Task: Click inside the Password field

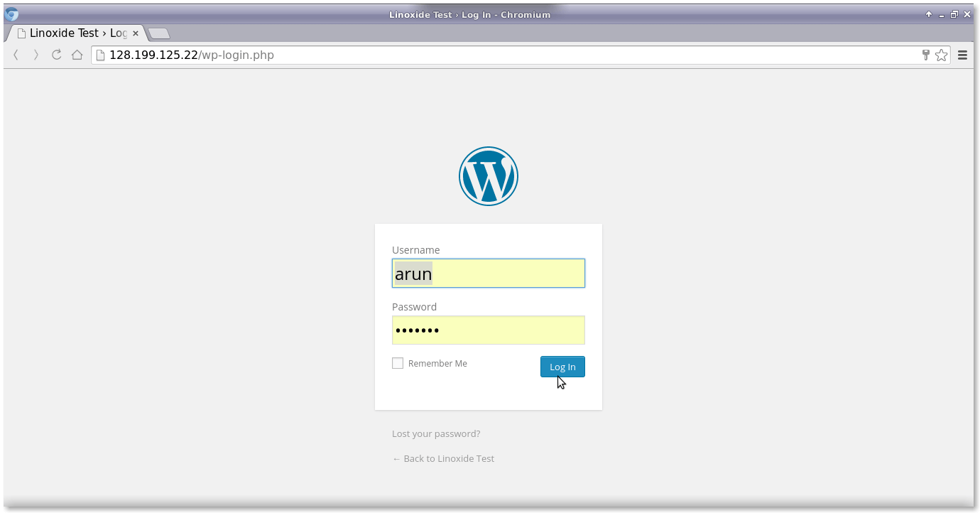Action: (x=488, y=330)
